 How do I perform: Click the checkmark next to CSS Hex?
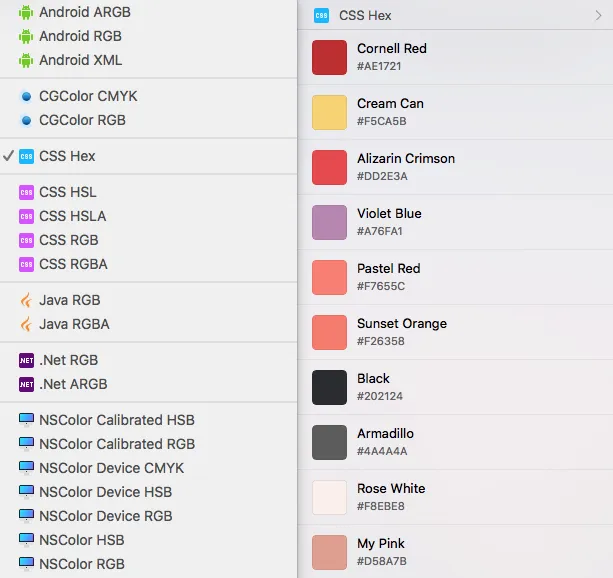(x=8, y=156)
